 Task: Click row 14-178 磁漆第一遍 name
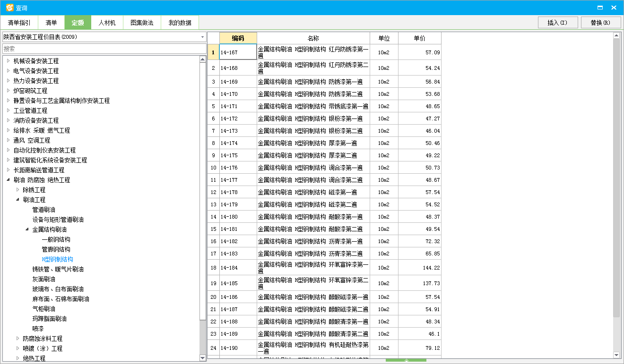(x=313, y=192)
